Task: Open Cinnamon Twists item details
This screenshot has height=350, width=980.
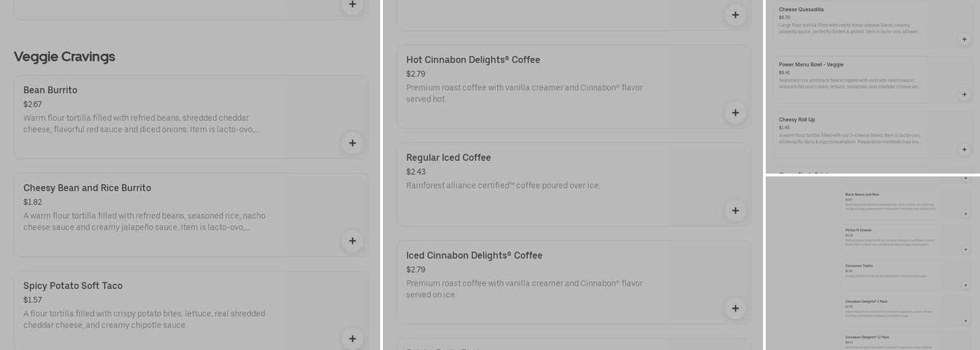Action: (x=857, y=266)
